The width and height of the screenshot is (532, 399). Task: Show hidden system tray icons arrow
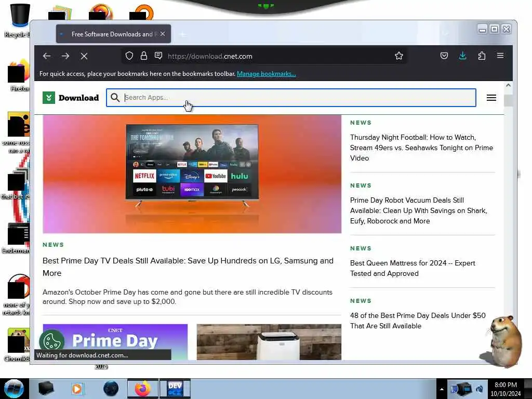442,389
